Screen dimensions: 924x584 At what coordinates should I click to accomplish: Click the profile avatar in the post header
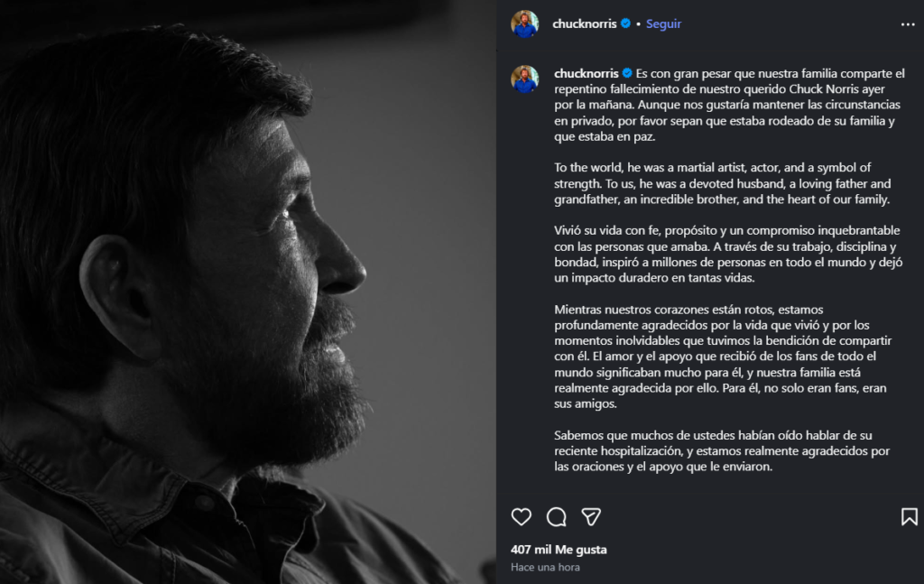click(x=525, y=24)
